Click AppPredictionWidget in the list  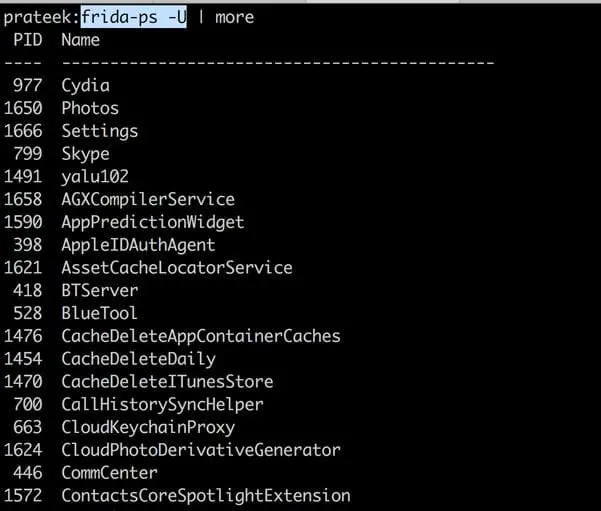tap(153, 222)
